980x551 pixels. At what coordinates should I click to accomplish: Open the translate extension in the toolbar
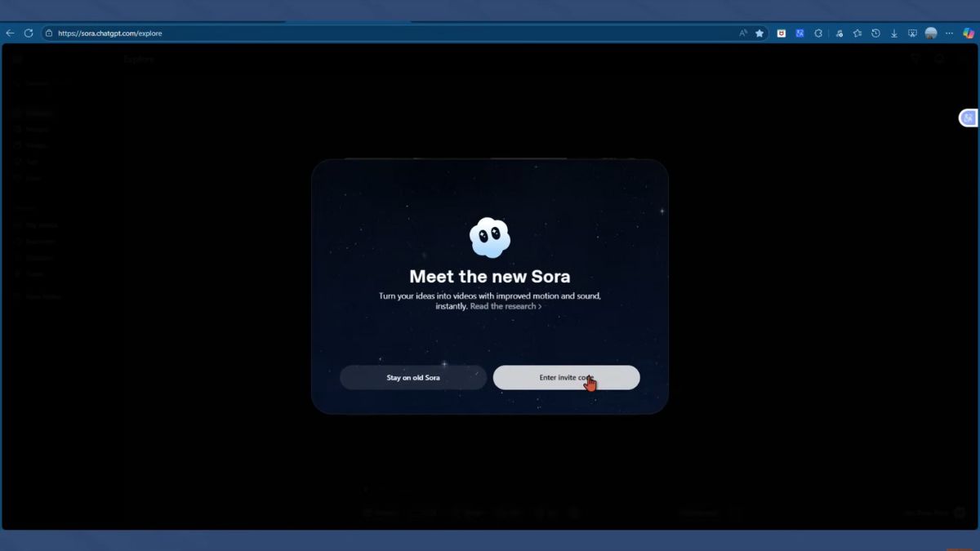800,33
